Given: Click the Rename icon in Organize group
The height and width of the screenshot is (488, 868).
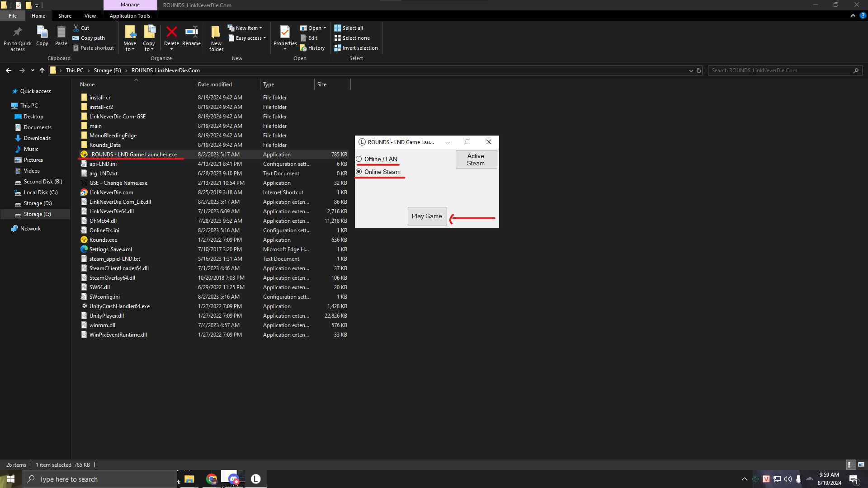Looking at the screenshot, I should (191, 33).
